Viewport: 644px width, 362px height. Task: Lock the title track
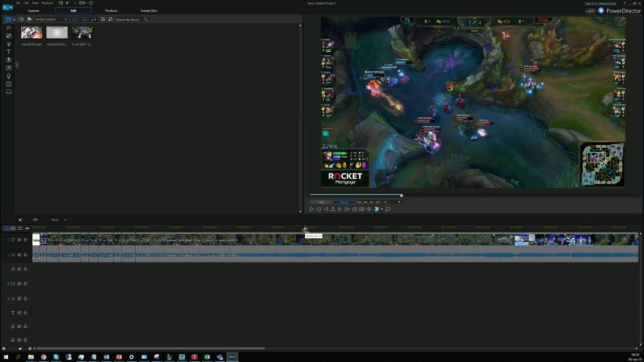(x=25, y=313)
